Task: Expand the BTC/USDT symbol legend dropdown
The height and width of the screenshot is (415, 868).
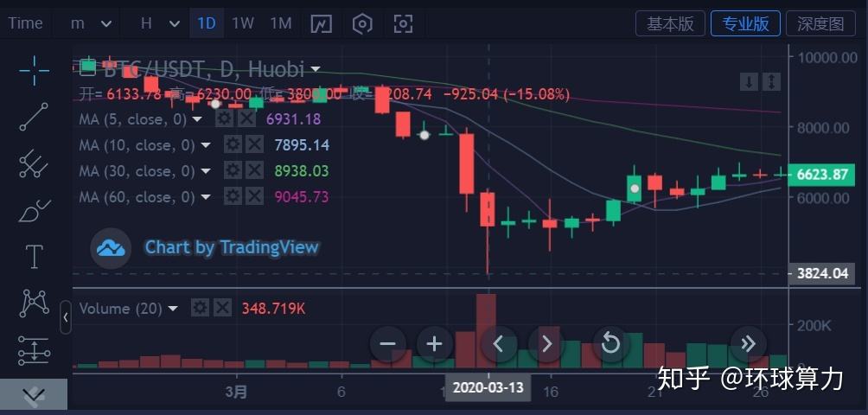Action: click(316, 69)
